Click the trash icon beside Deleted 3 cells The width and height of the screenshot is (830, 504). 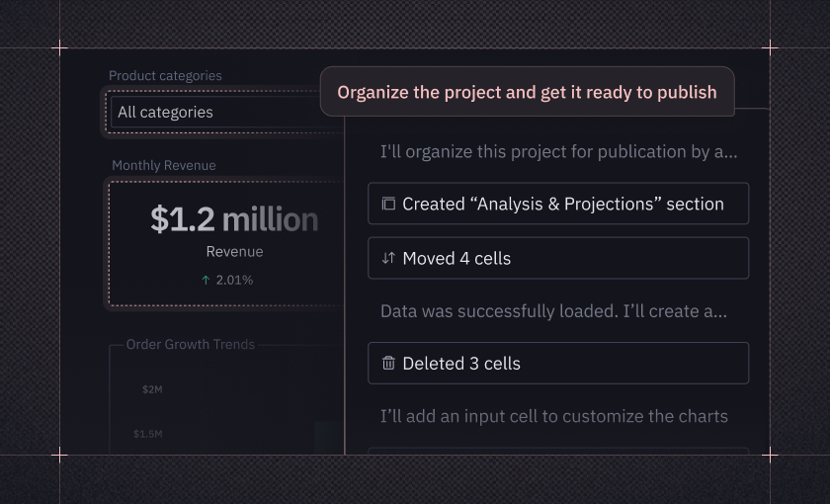[x=388, y=364]
